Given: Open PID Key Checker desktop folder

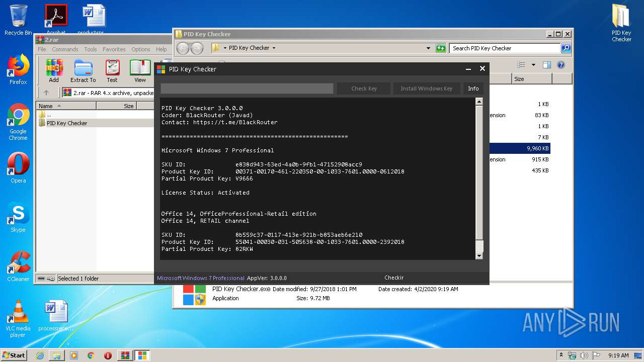Looking at the screenshot, I should coord(621,23).
